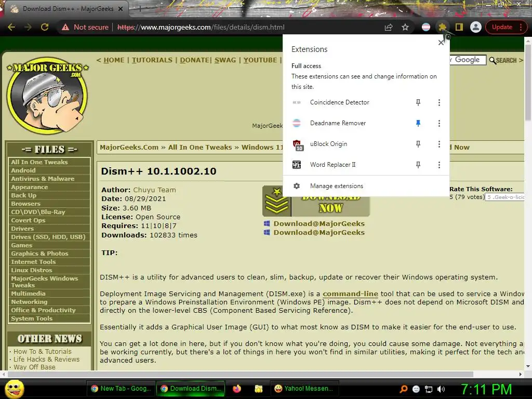The height and width of the screenshot is (399, 532).
Task: Click the DOWNLOAD NOW button
Action: pyautogui.click(x=316, y=201)
